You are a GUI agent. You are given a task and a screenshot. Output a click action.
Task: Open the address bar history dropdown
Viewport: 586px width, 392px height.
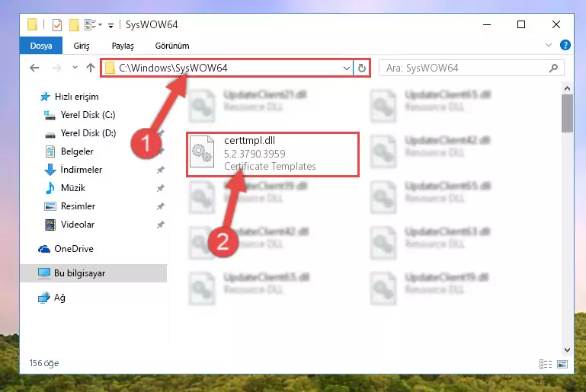(347, 69)
